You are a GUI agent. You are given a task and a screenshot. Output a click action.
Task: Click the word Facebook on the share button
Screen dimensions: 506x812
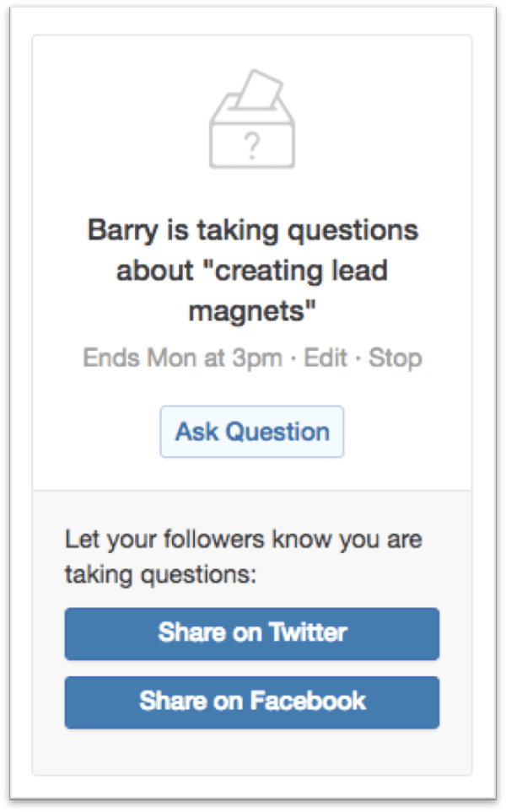coord(308,701)
